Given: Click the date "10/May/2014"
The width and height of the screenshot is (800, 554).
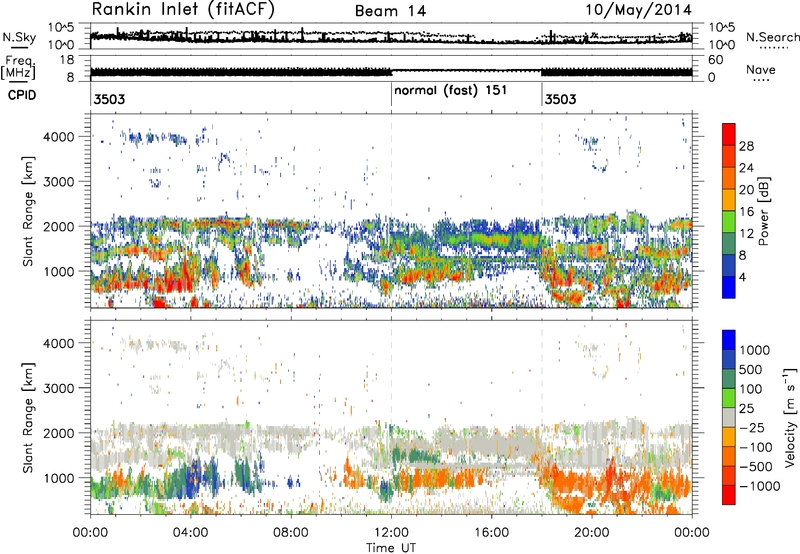Looking at the screenshot, I should (638, 10).
